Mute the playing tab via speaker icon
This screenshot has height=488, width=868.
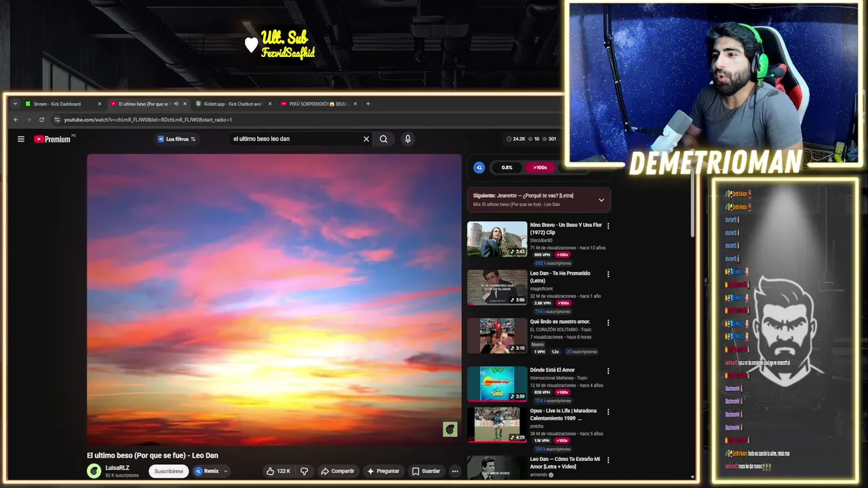pos(176,104)
